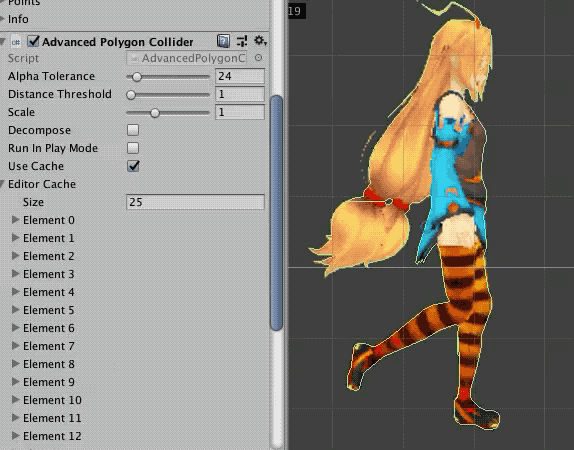Click the Alpha Tolerance value field
Image resolution: width=574 pixels, height=450 pixels.
click(240, 76)
